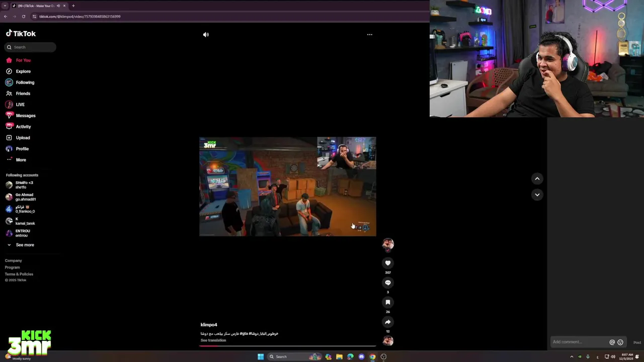
Task: Open a new browser tab
Action: 73,6
